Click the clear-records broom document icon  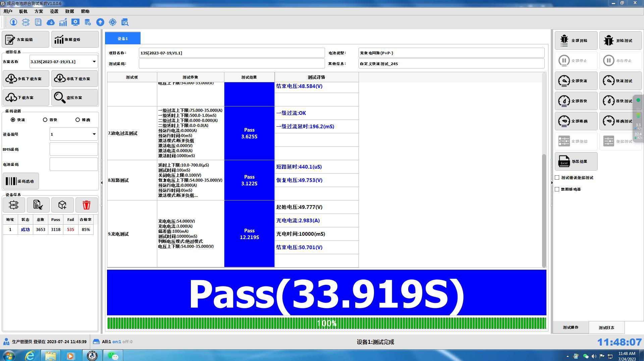click(38, 205)
